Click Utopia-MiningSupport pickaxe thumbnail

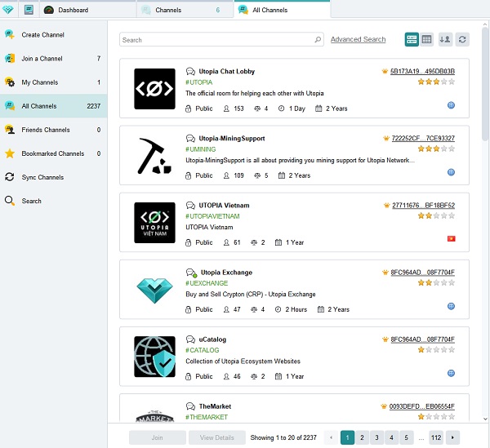(x=154, y=156)
